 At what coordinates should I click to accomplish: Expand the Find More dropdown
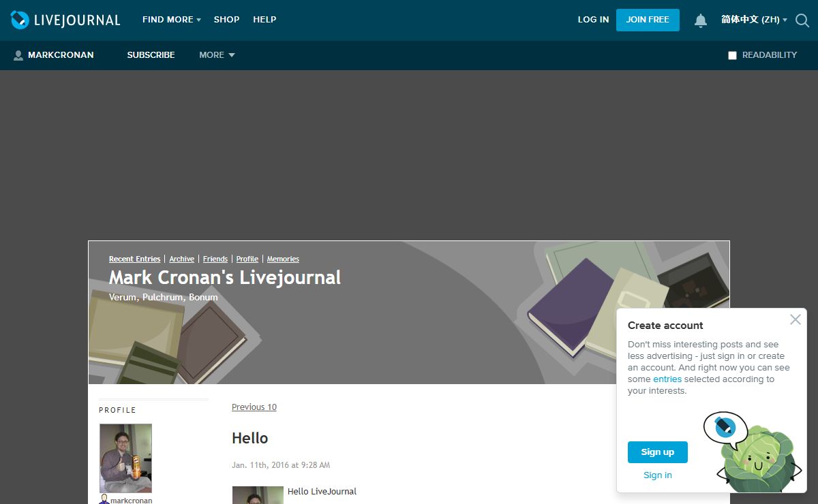click(172, 20)
